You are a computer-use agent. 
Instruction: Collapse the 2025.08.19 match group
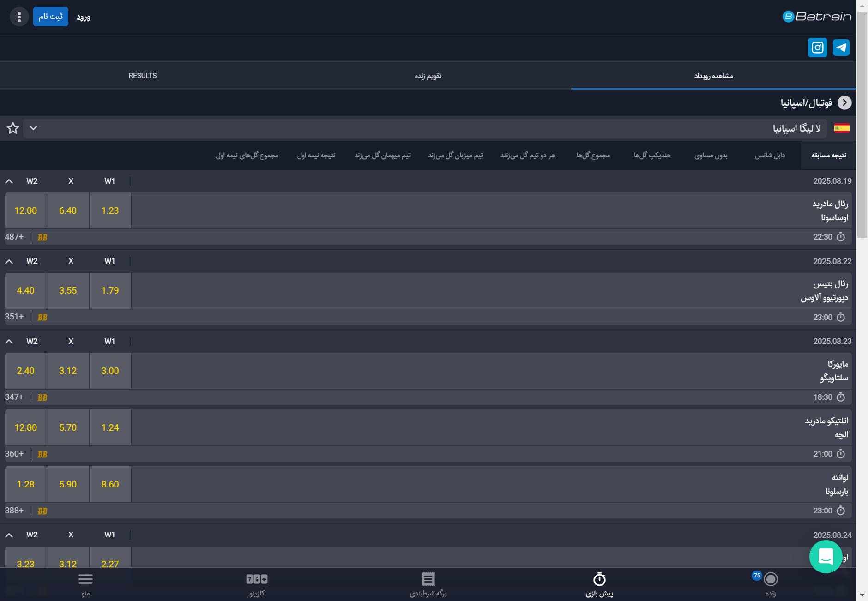[9, 181]
